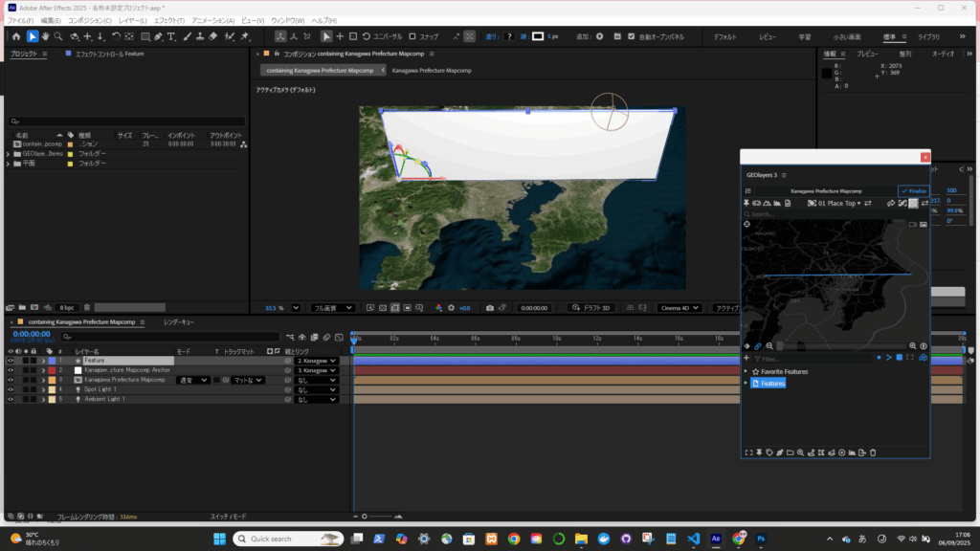Expand the Ambient Light 1 layer properties
Image resolution: width=980 pixels, height=551 pixels.
click(43, 399)
